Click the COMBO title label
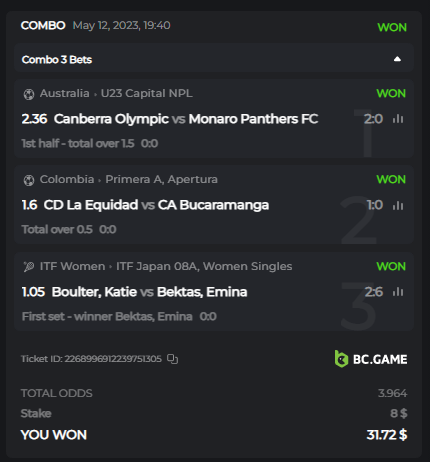 pyautogui.click(x=43, y=25)
